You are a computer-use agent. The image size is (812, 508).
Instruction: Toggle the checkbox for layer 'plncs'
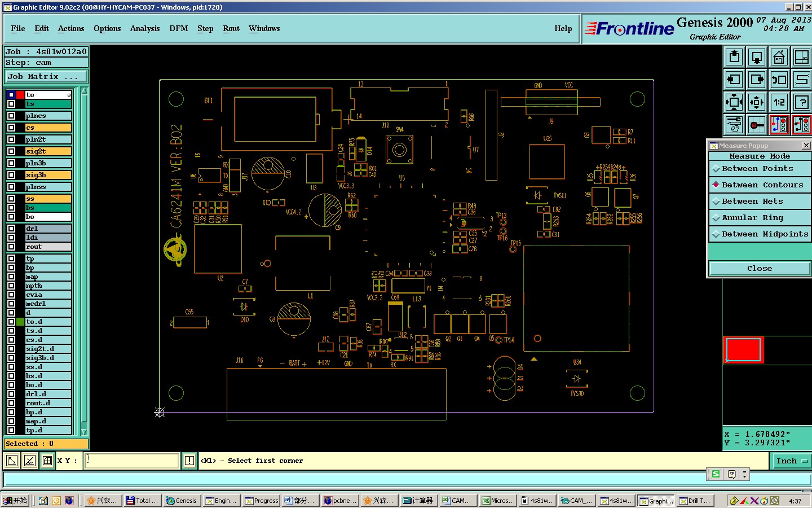(x=11, y=116)
